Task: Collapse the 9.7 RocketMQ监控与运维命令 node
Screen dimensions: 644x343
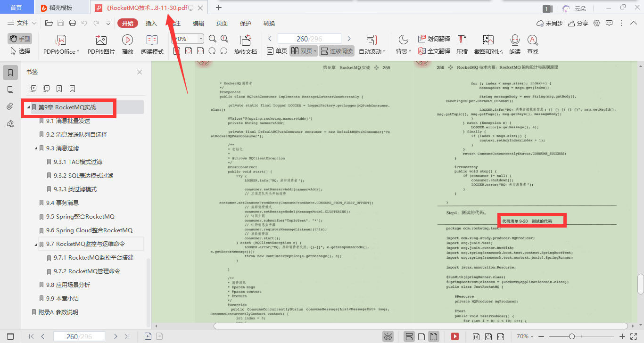Action: pos(36,244)
